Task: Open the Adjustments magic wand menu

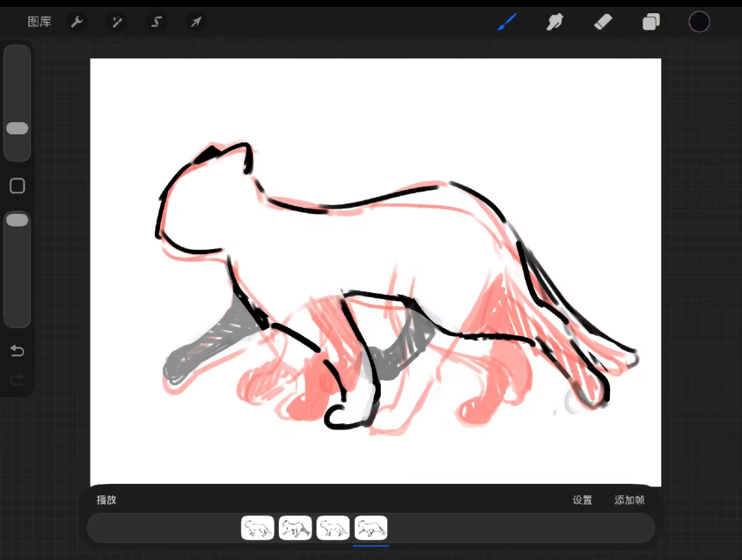Action: click(x=116, y=22)
